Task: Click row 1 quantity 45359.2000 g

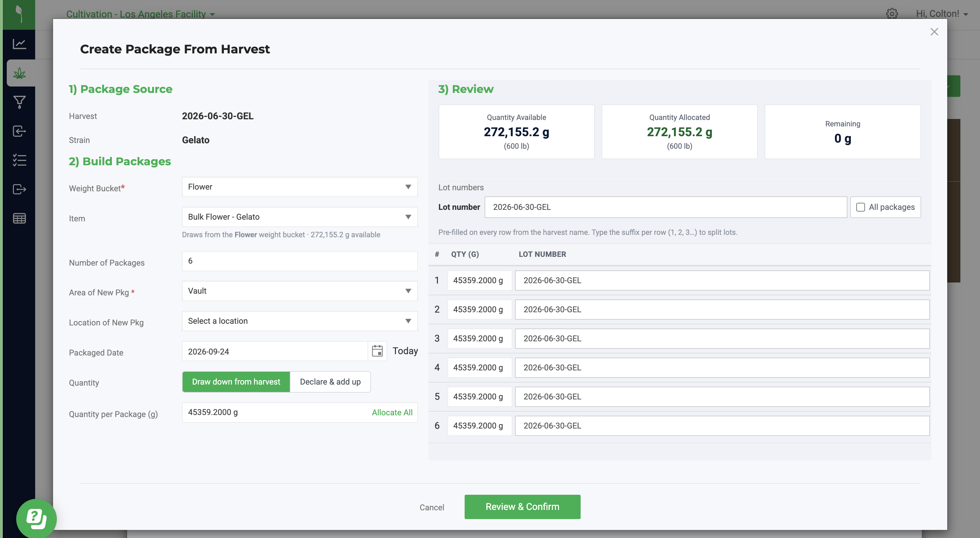Action: pyautogui.click(x=480, y=280)
